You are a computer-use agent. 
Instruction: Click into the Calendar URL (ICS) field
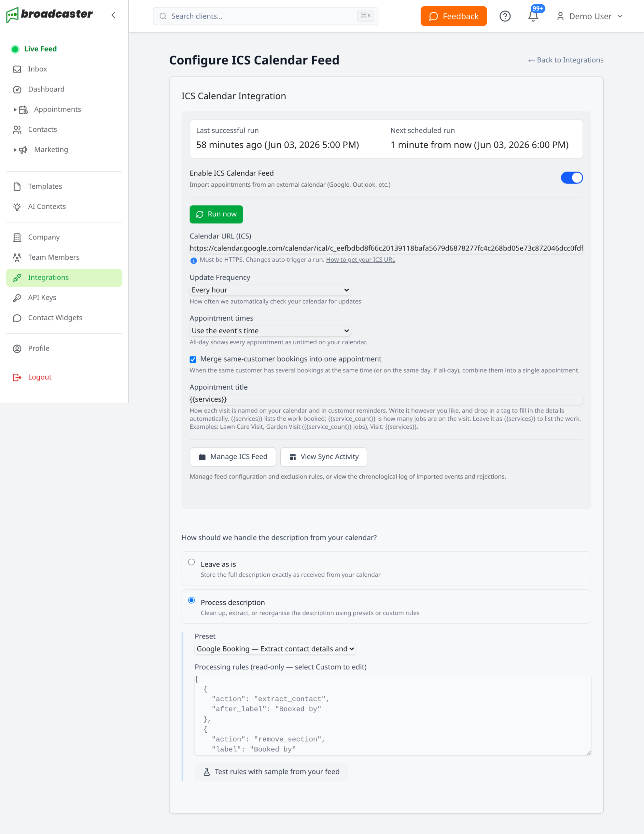click(x=386, y=248)
